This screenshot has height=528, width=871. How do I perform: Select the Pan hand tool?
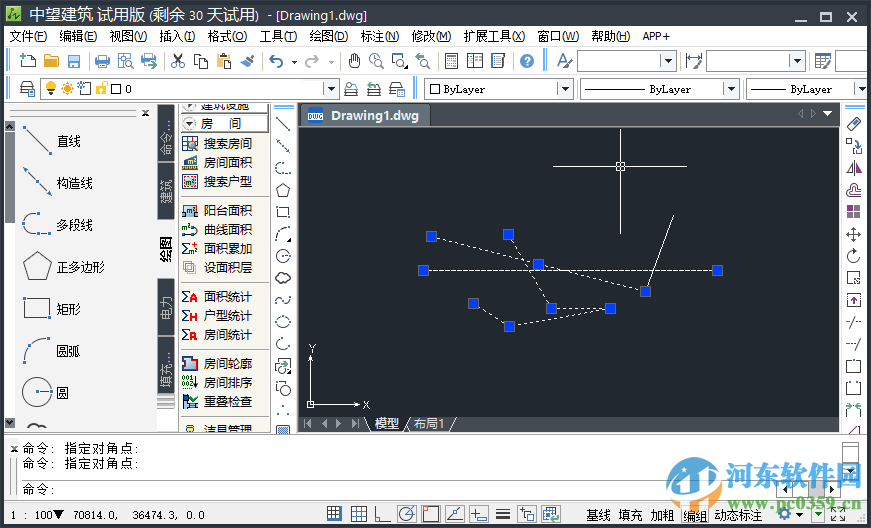click(x=354, y=61)
